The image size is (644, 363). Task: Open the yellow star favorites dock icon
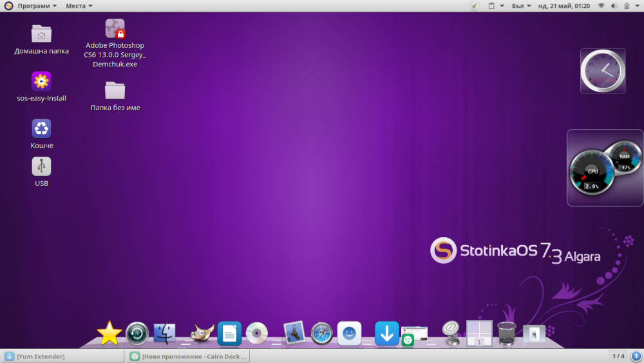[x=109, y=333]
